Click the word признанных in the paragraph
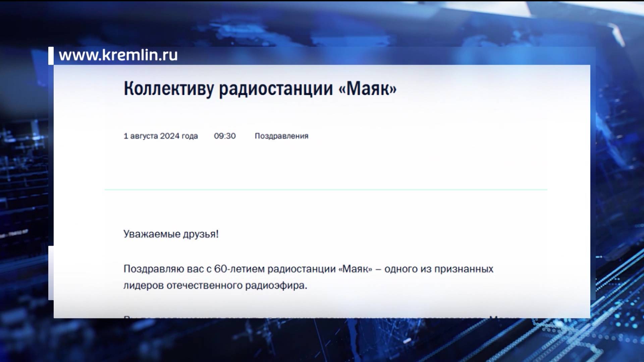The width and height of the screenshot is (644, 362). (x=464, y=269)
